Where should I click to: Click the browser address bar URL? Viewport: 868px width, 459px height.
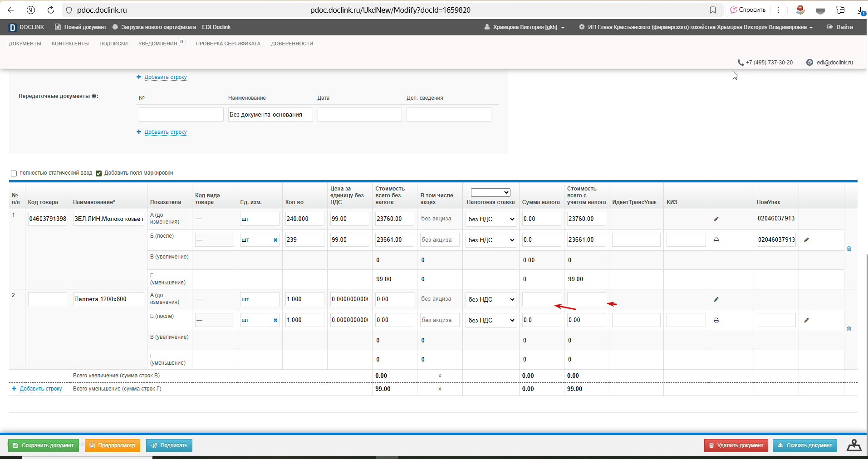pyautogui.click(x=390, y=10)
